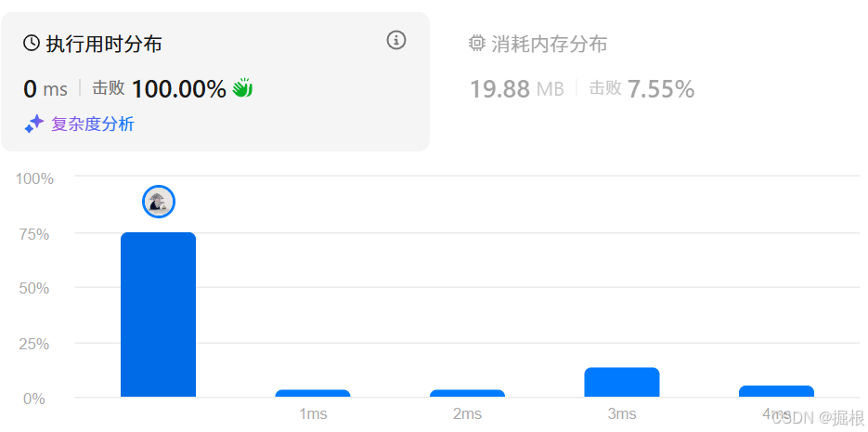Viewport: 868px width, 432px height.
Task: Click the user avatar above the tallest bar
Action: [159, 202]
